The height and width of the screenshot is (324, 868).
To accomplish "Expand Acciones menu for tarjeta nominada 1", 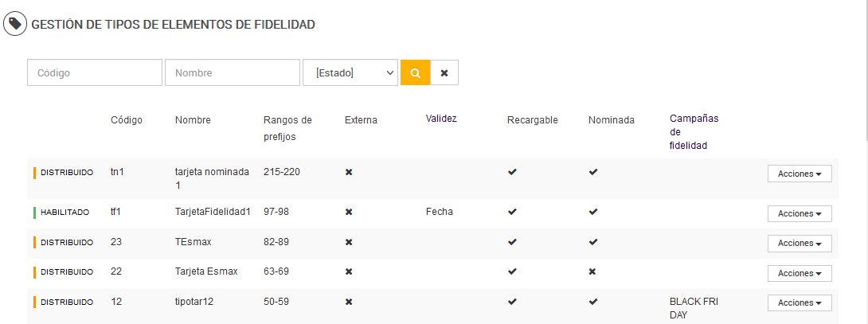I will point(800,174).
